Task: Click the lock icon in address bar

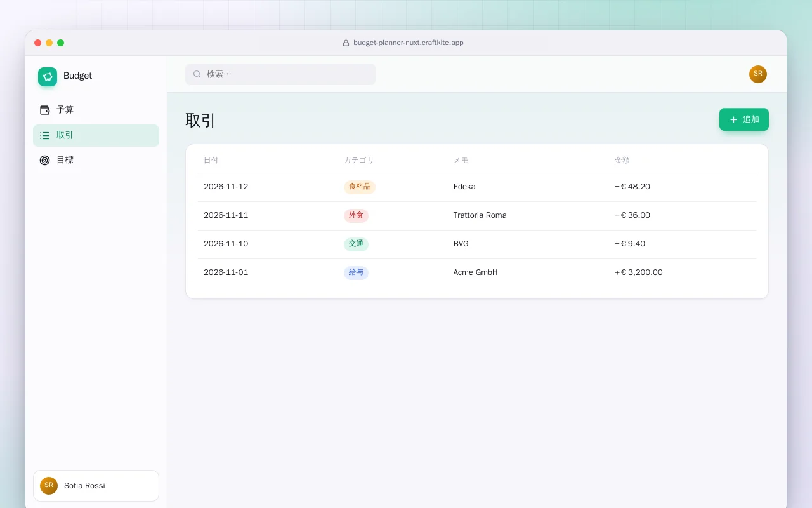Action: pos(346,43)
